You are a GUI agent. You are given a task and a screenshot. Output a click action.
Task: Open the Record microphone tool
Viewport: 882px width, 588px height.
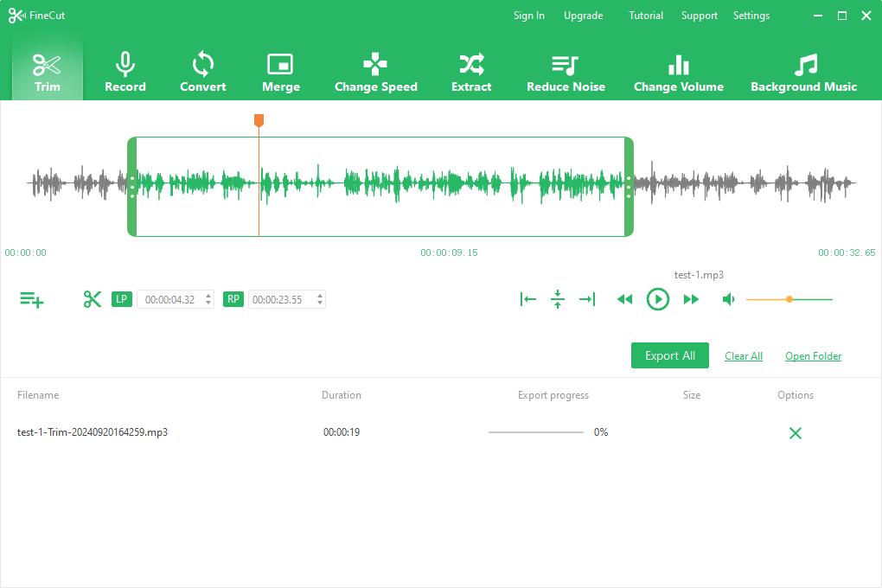coord(125,72)
